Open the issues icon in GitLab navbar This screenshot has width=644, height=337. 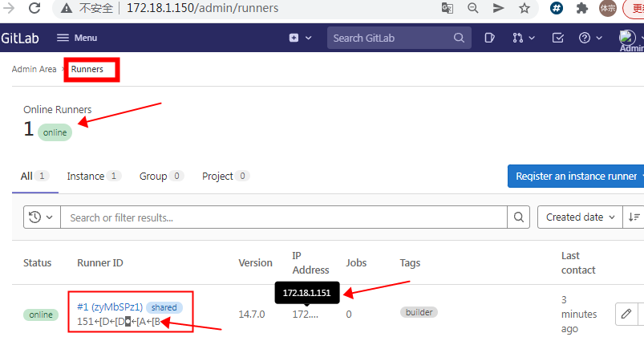(x=489, y=38)
